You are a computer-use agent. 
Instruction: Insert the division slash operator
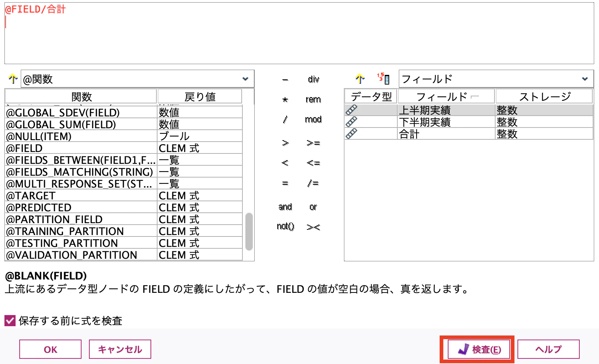[x=285, y=119]
